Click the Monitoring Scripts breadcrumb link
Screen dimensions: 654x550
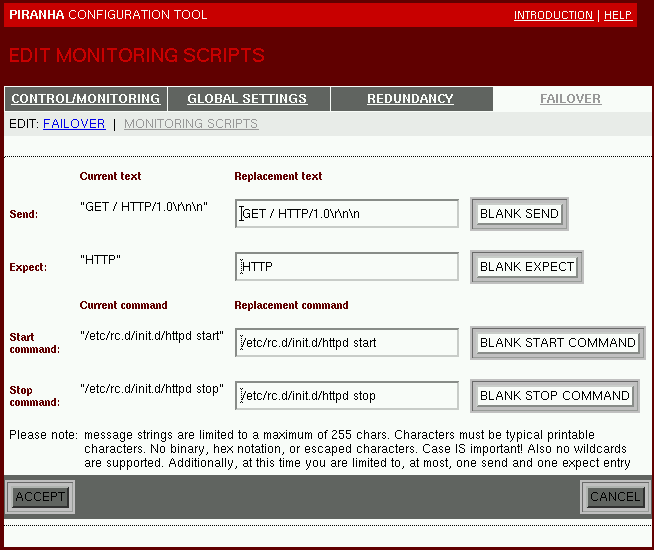coord(191,124)
